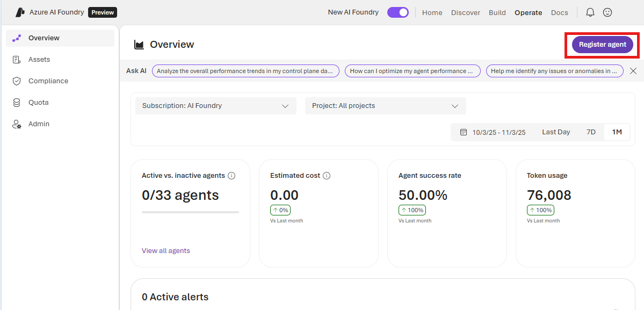
Task: Open the date range calendar icon
Action: click(x=464, y=132)
